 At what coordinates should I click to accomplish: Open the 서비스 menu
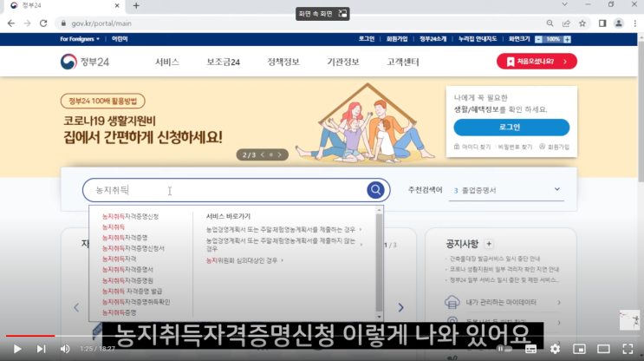166,62
